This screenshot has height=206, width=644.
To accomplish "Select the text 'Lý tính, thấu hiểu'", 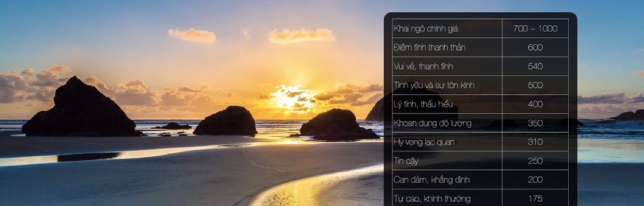I will coord(424,104).
